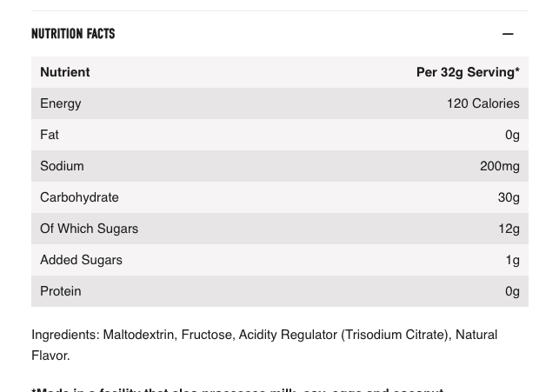Select the Of Which Sugars label
Image resolution: width=559 pixels, height=392 pixels.
click(x=89, y=229)
